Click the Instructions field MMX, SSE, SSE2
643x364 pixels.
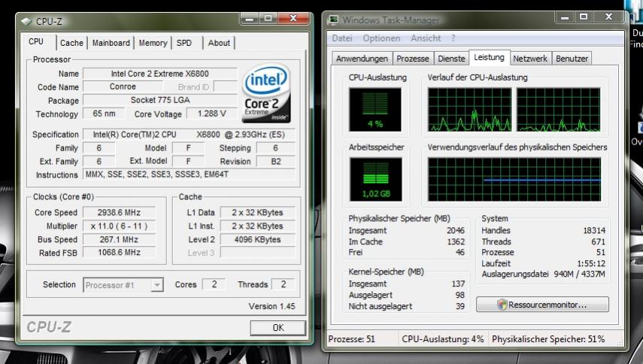click(189, 174)
